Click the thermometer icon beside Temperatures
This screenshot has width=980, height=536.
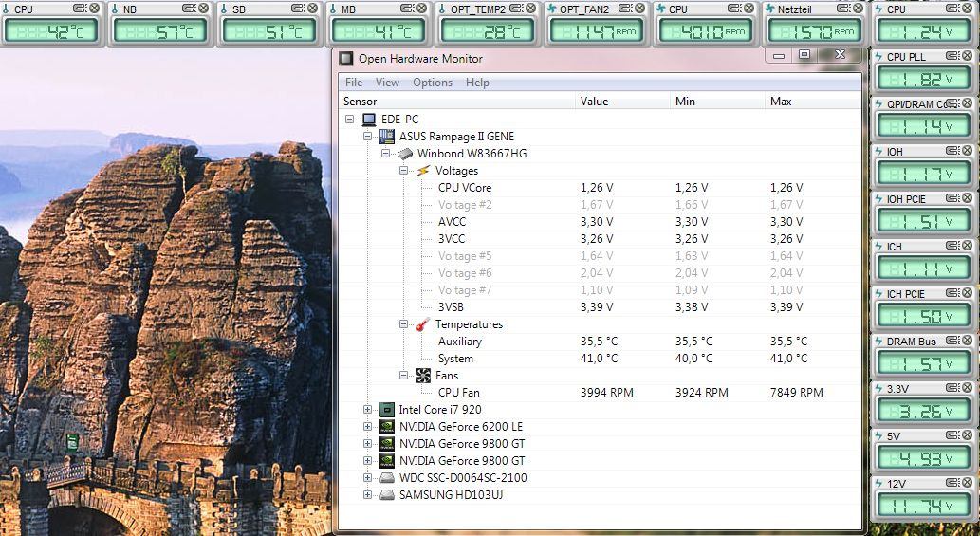423,324
